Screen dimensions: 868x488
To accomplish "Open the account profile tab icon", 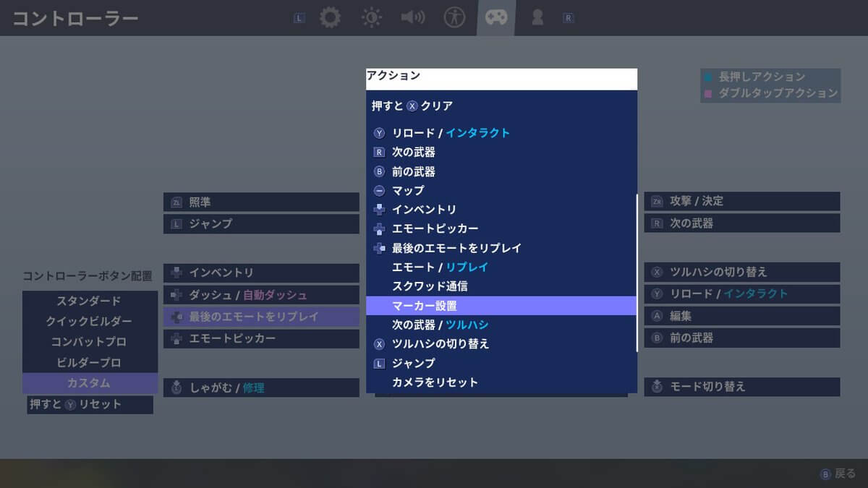I will (x=537, y=17).
